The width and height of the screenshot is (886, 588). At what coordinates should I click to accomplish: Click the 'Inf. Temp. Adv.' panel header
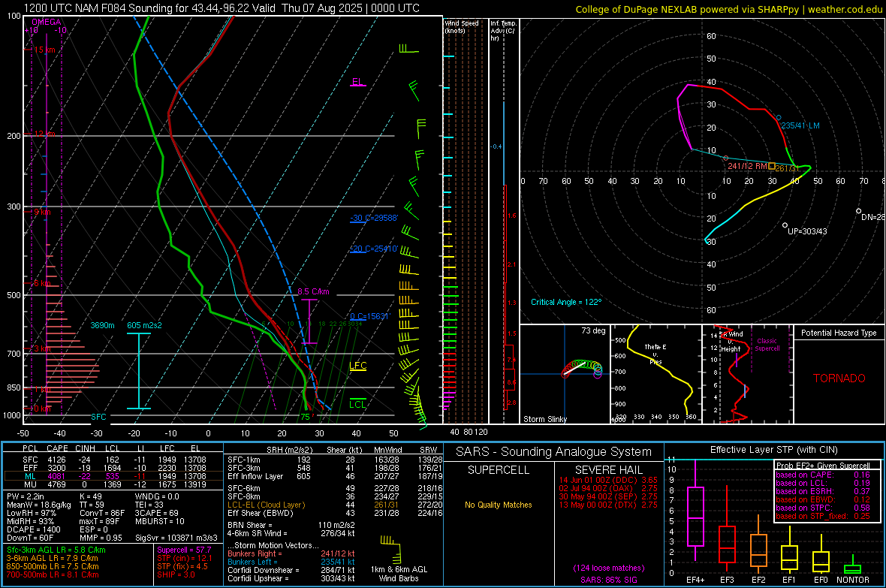tap(503, 31)
